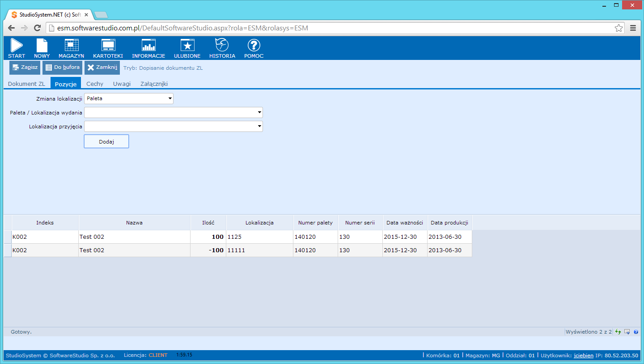Click K002 in the 11111 row
Screen dimensions: 644x364
[45, 250]
